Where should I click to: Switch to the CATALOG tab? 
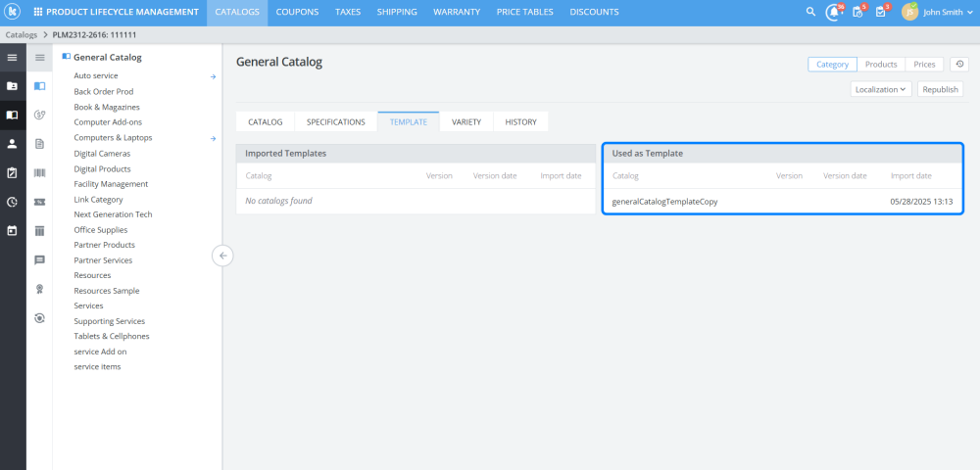point(265,121)
